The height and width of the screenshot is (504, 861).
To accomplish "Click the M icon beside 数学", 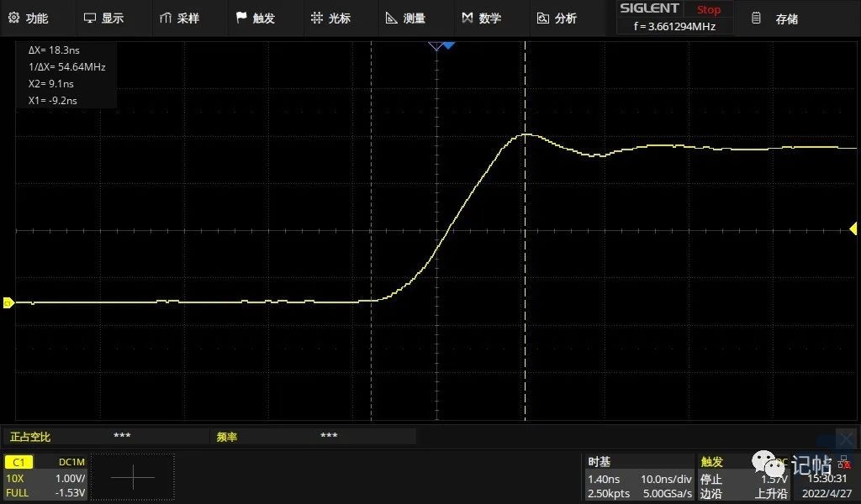I will coord(467,18).
